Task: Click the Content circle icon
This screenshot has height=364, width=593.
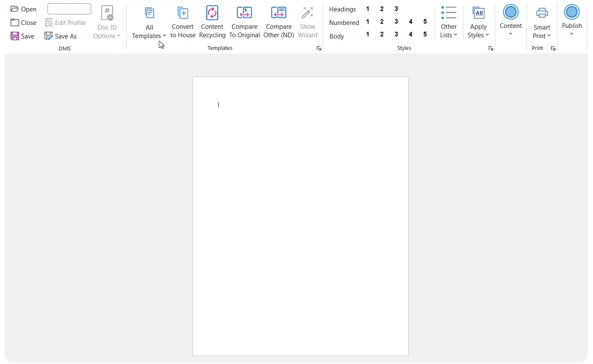Action: (511, 12)
